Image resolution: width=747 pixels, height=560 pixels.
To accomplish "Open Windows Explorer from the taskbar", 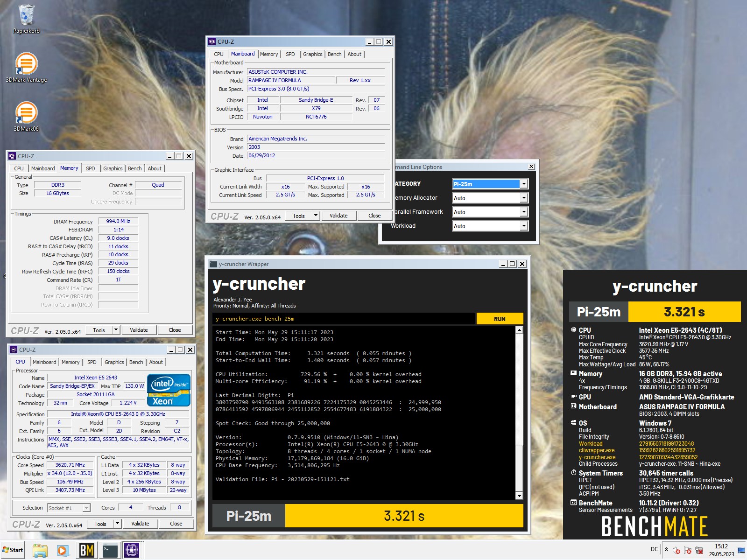I will pos(40,551).
